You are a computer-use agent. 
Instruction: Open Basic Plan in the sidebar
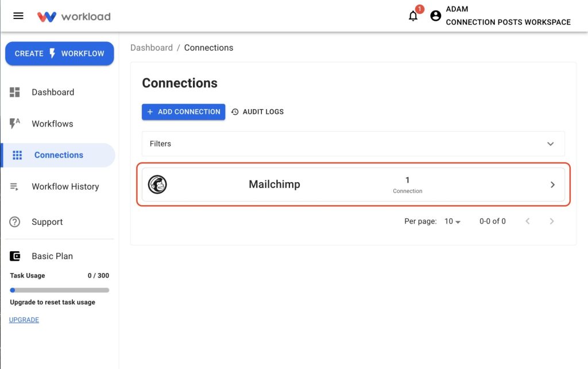(52, 256)
